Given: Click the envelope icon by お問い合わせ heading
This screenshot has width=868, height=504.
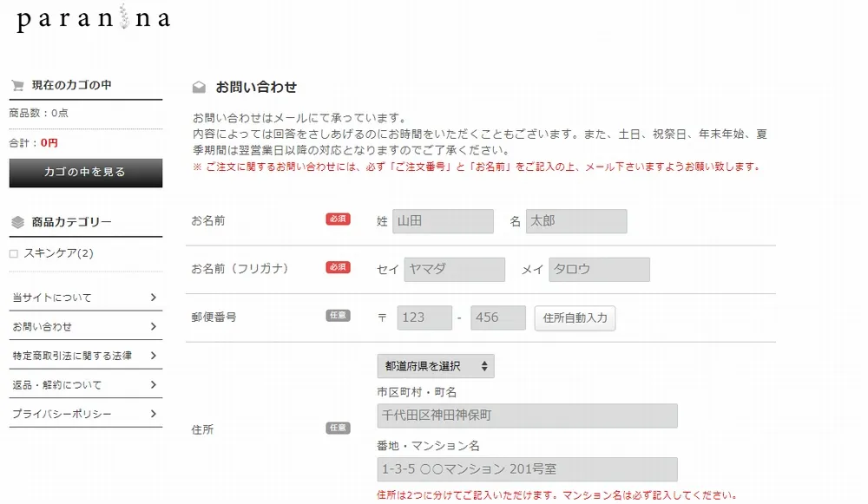Looking at the screenshot, I should click(x=199, y=87).
